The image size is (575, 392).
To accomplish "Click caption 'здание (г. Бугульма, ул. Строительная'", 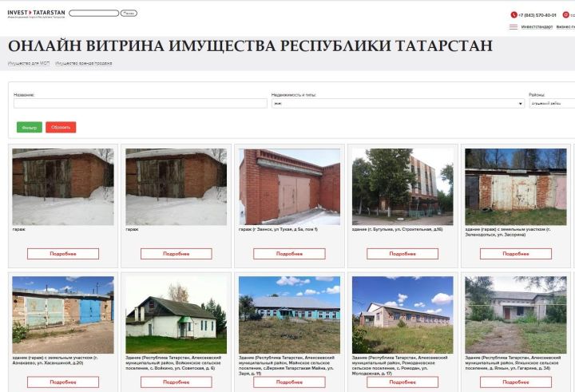I will point(397,229).
